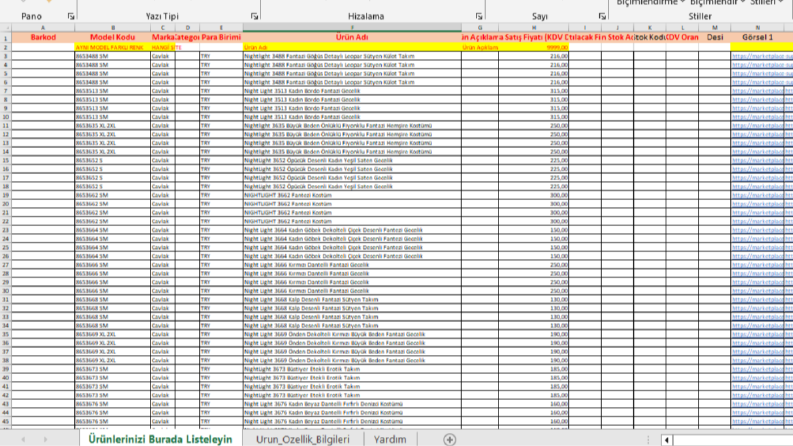Open the Yazı Tipi dialog launcher
The image size is (793, 446).
click(x=254, y=17)
